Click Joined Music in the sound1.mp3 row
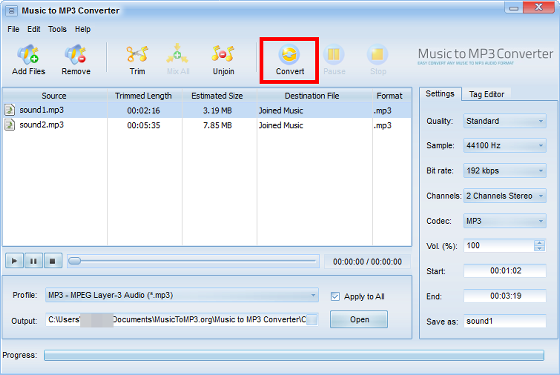The image size is (560, 375). coord(281,111)
